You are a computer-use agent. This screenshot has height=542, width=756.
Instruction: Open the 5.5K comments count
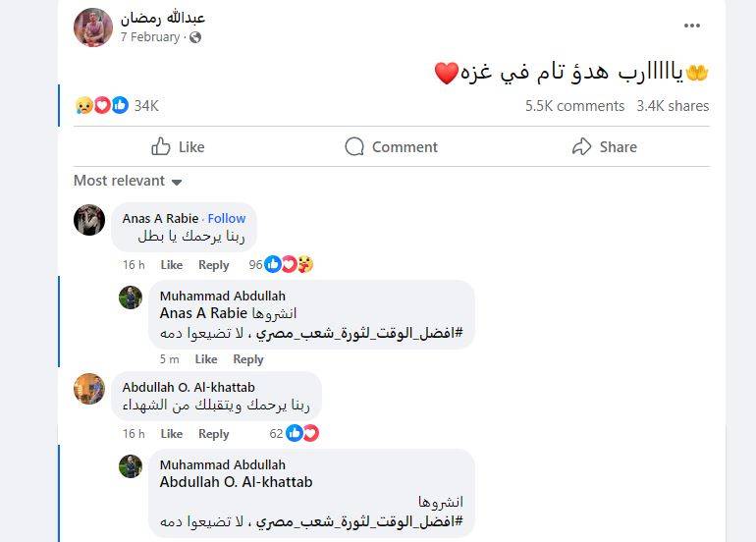point(574,106)
